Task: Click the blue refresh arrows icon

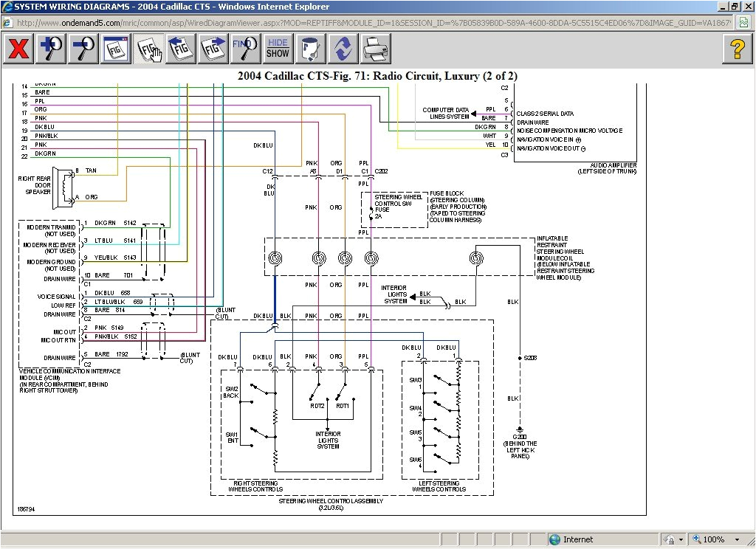Action: click(343, 49)
